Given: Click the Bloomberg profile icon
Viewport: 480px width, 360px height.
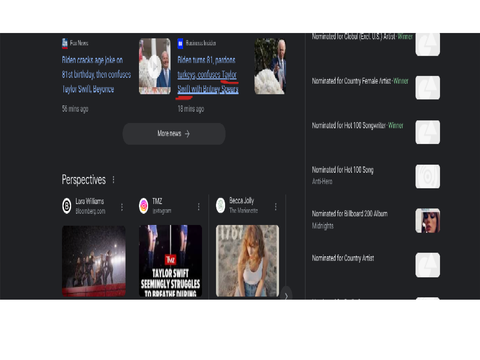Looking at the screenshot, I should [x=67, y=206].
